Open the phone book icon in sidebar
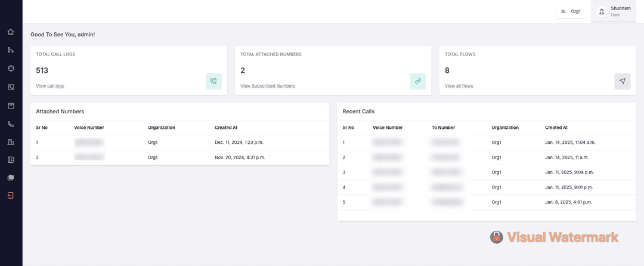 [11, 87]
